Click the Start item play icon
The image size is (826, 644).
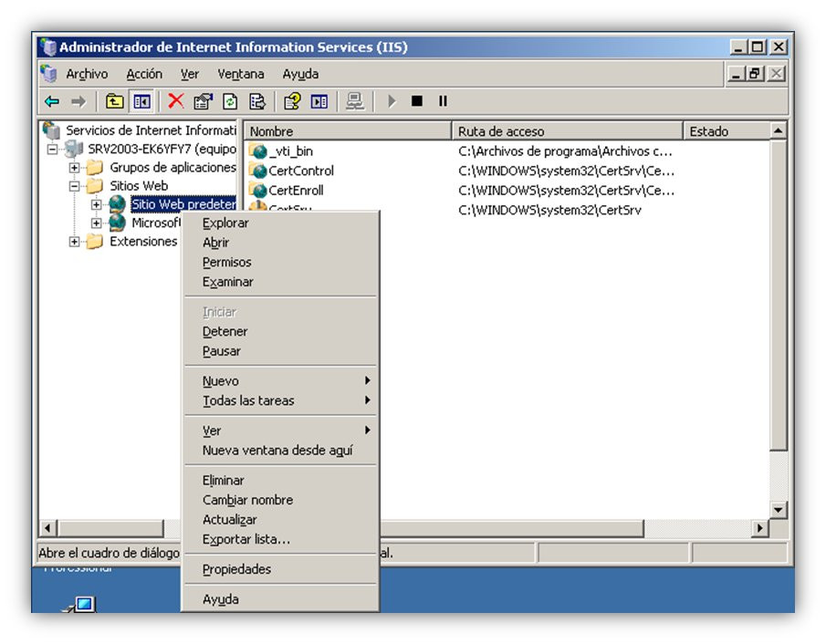coord(392,101)
